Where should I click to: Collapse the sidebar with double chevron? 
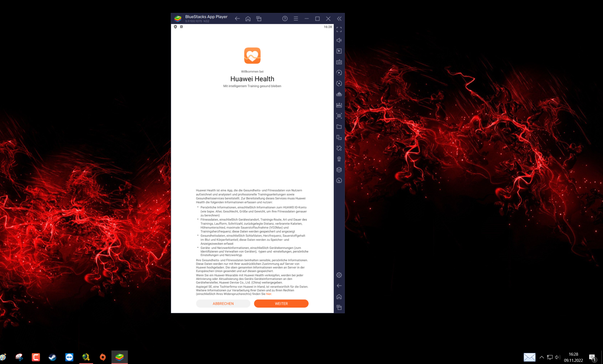pos(339,19)
